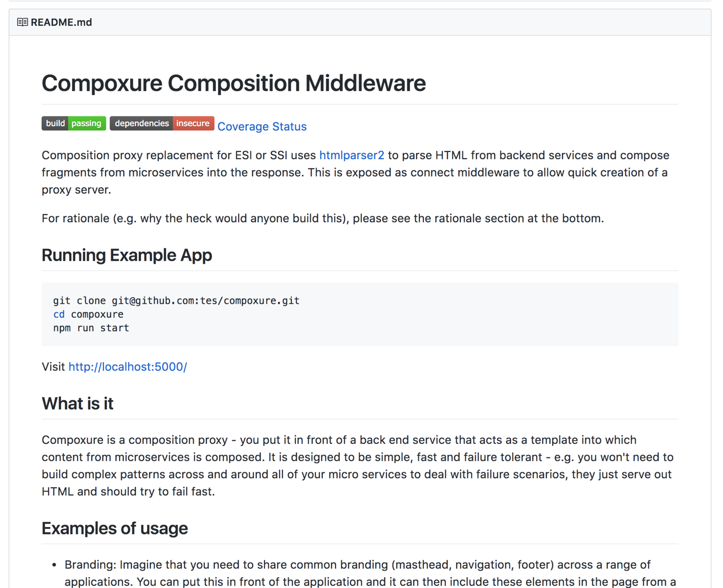Viewport: 723px width, 588px height.
Task: Click the What is it heading
Action: tap(78, 404)
